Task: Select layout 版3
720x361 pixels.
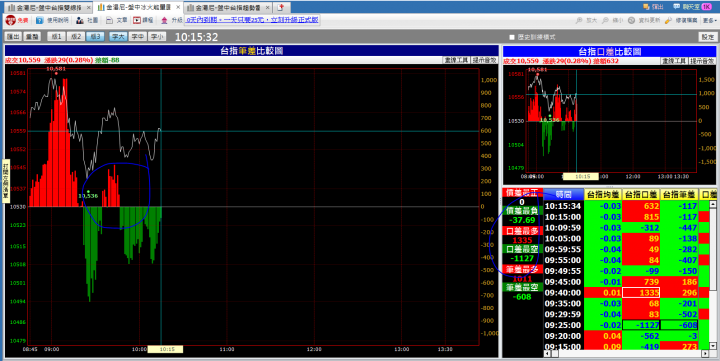Action: coord(95,37)
